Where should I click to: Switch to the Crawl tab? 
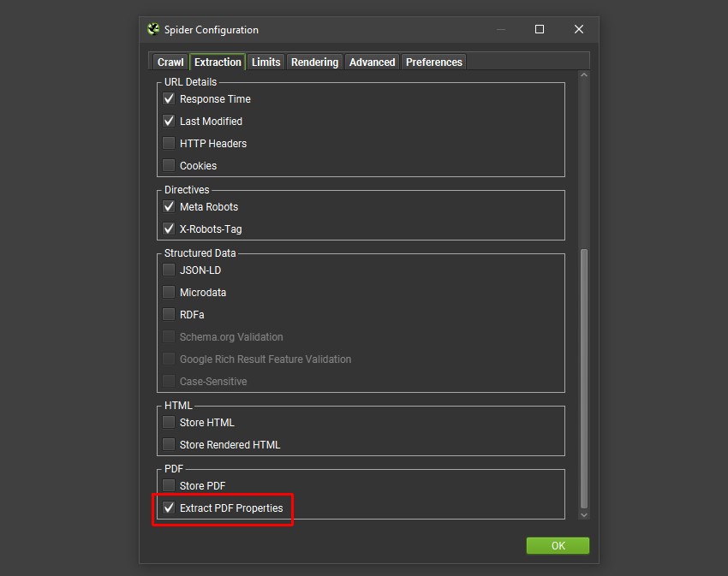tap(170, 62)
